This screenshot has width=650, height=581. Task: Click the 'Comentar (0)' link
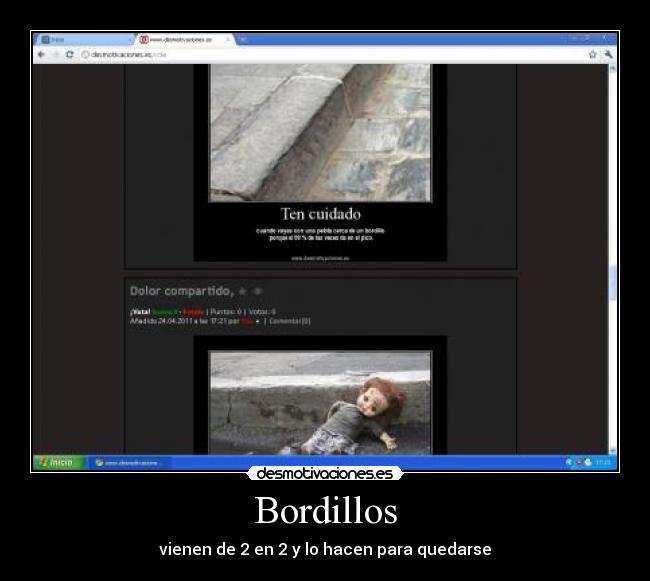(289, 321)
